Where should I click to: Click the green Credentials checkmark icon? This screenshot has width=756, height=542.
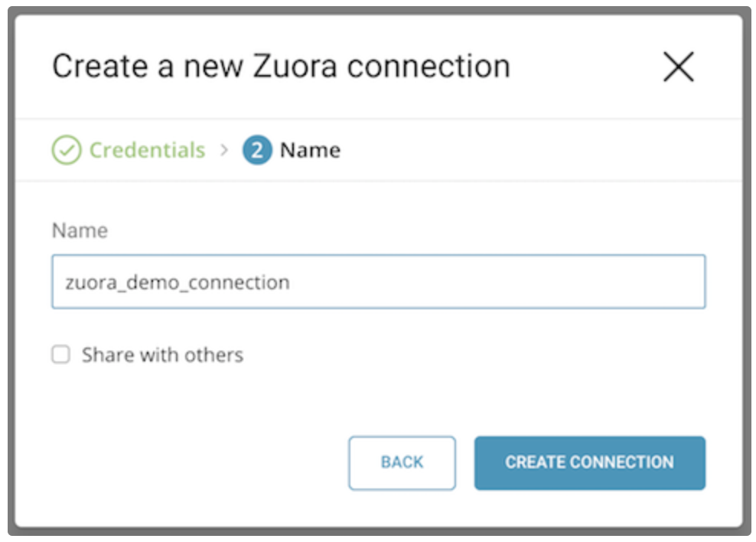[67, 150]
